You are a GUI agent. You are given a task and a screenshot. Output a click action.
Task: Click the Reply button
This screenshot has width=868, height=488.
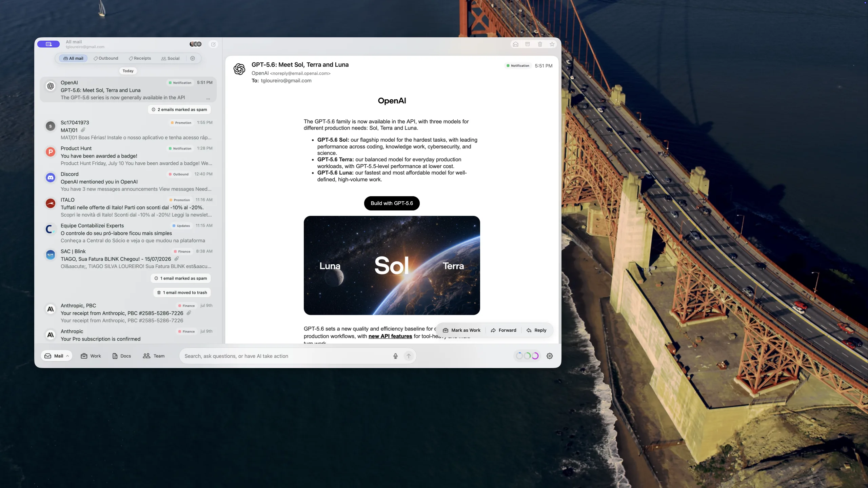[x=536, y=330]
